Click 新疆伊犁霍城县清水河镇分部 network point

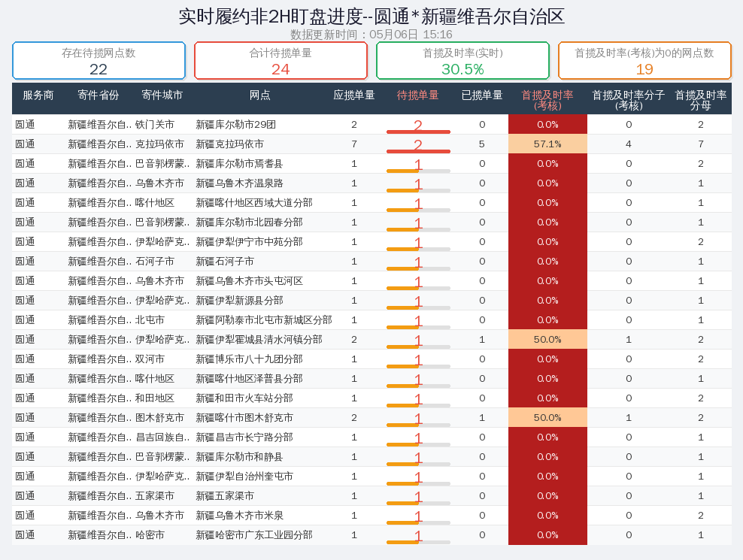(259, 340)
